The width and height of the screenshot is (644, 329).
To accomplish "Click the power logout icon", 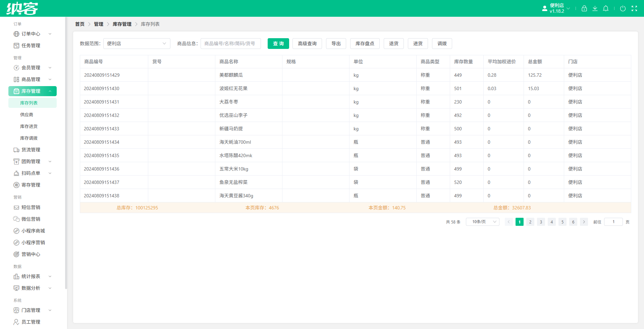I will click(x=623, y=8).
